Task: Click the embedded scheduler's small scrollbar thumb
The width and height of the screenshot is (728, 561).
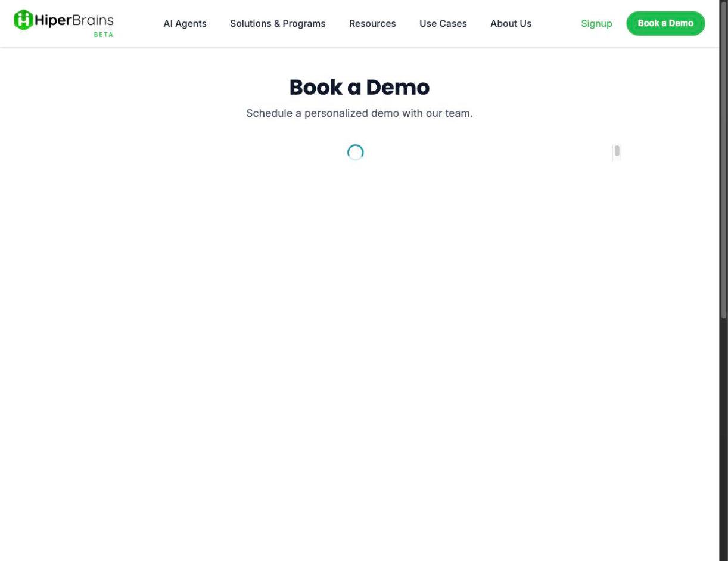Action: tap(617, 151)
